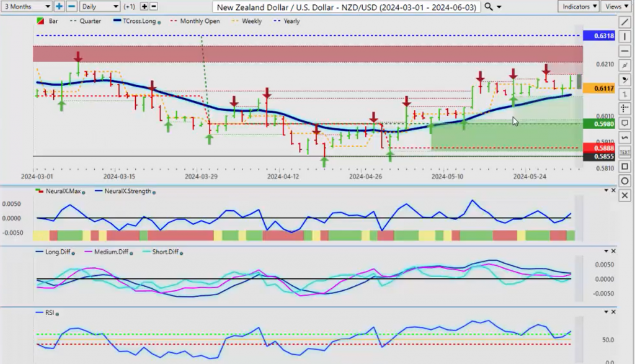Open the 3 Months range dropdown
Viewport: 635px width, 364px height.
pos(27,6)
